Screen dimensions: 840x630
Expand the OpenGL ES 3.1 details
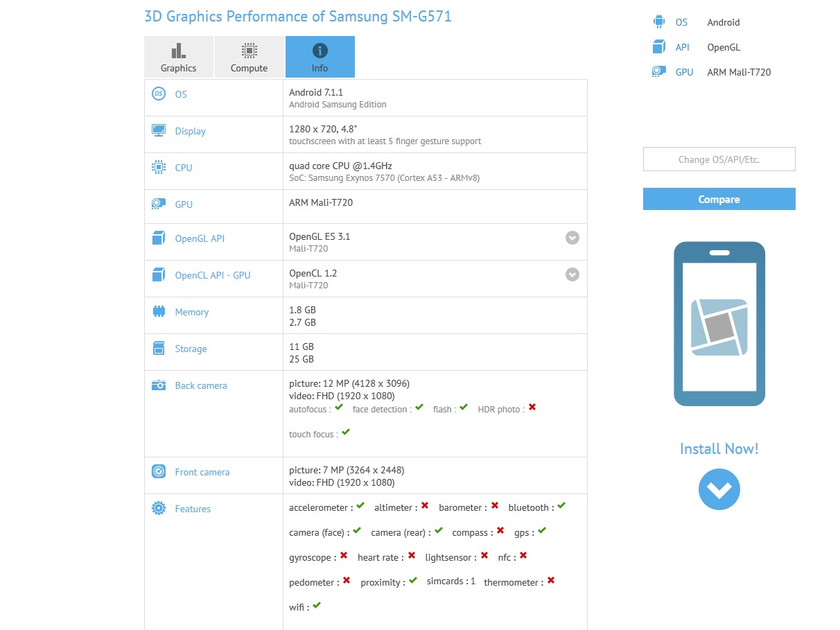click(x=572, y=238)
